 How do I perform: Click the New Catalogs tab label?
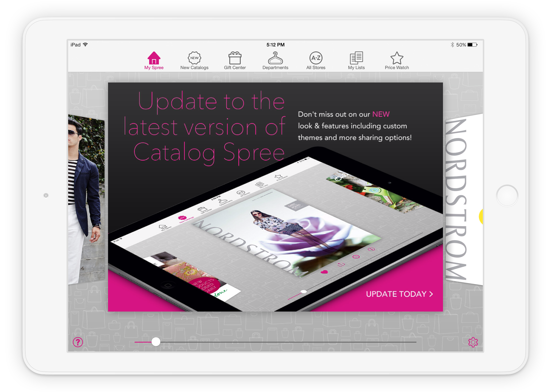click(194, 68)
